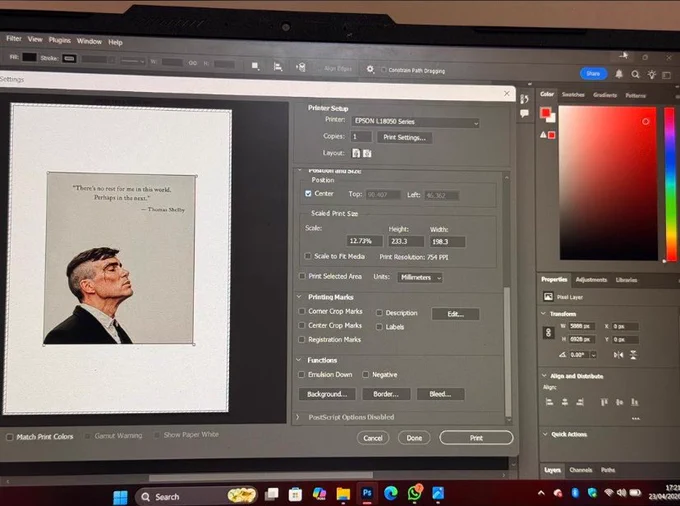680x506 pixels.
Task: Click the flip vertical icon in Transform
Action: (633, 355)
